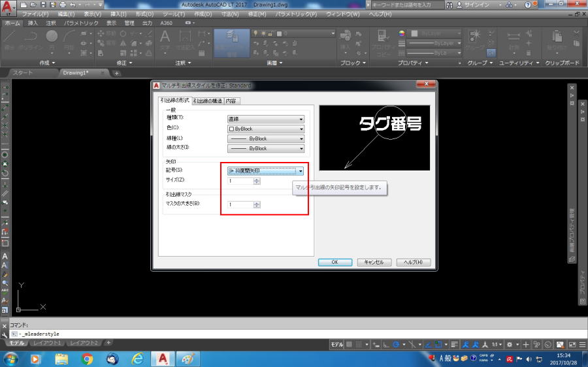Viewport: 588px width, 367px height.
Task: Open Chrome from the Windows taskbar
Action: (87, 359)
